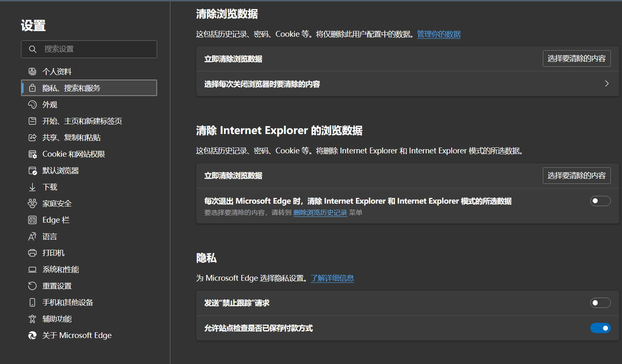The width and height of the screenshot is (622, 364).
Task: Click the 清除 Internet Explorer 的浏览数据 heading
Action: (x=279, y=131)
